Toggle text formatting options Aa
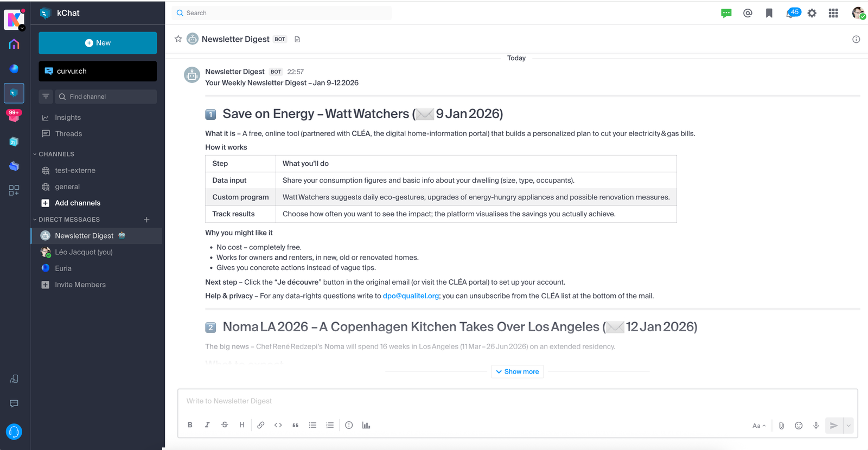 click(758, 426)
